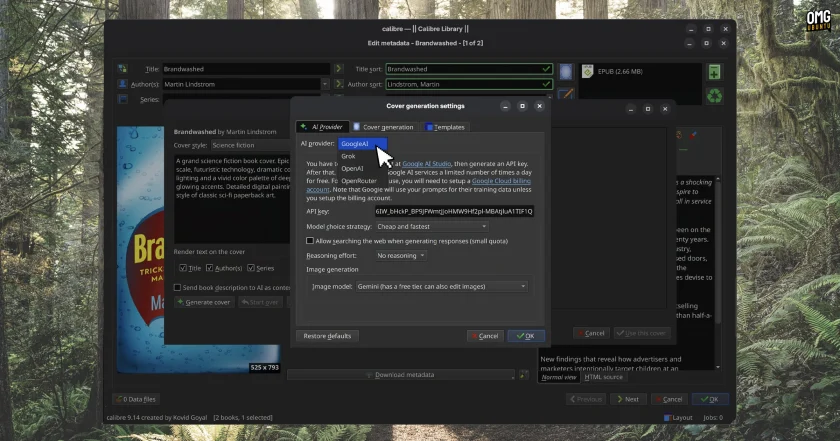Click the pencil edit-book icon under cover button
The height and width of the screenshot is (441, 840).
(x=566, y=94)
